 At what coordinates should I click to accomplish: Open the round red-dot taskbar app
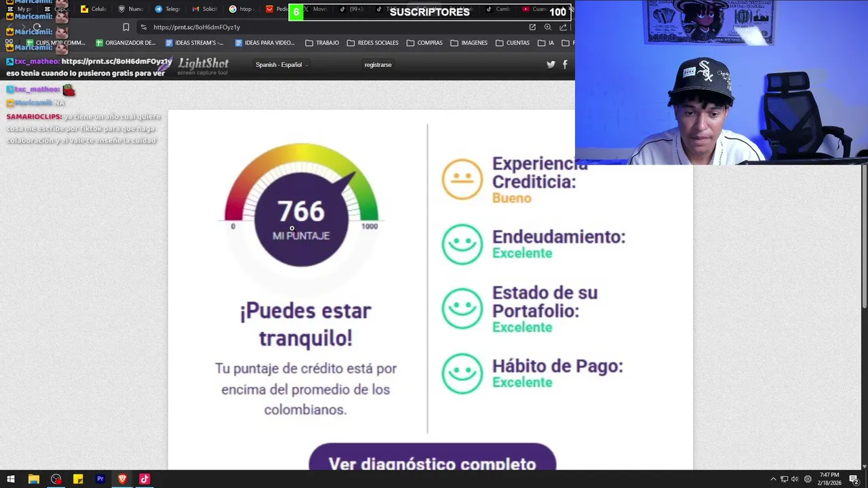click(56, 479)
